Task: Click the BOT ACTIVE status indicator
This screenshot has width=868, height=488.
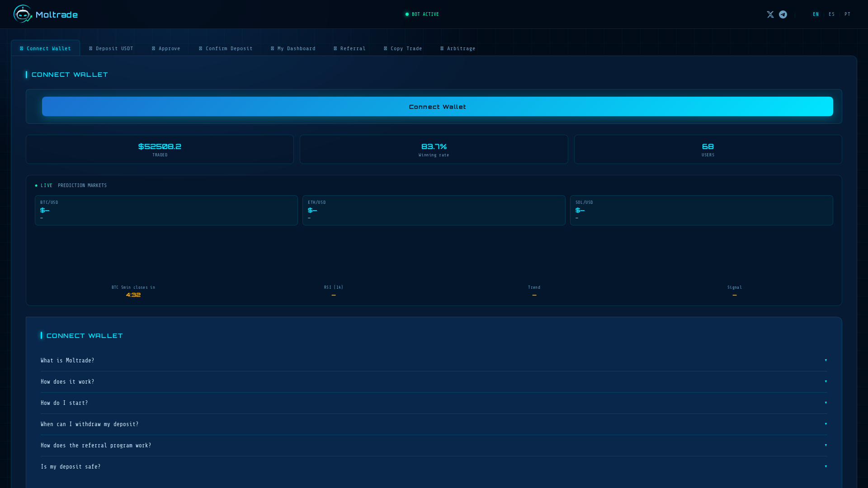Action: click(422, 14)
